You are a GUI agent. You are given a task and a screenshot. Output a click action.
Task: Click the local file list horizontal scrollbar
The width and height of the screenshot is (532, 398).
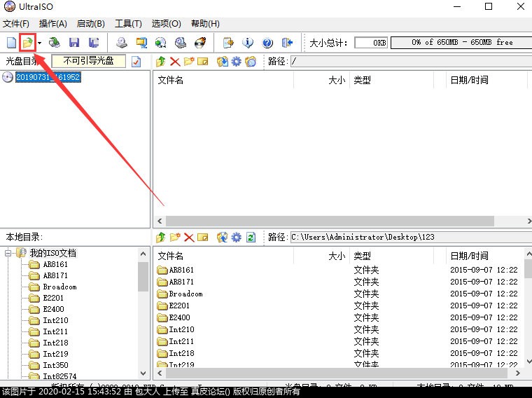click(x=336, y=373)
